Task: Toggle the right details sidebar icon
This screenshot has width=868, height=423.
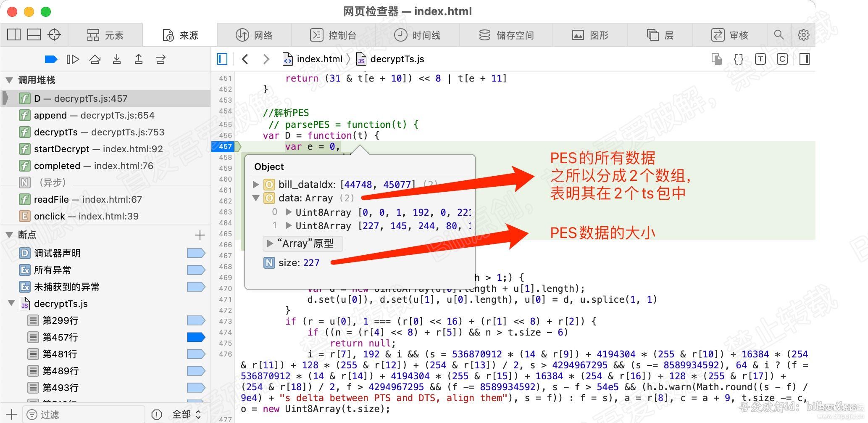Action: 804,59
